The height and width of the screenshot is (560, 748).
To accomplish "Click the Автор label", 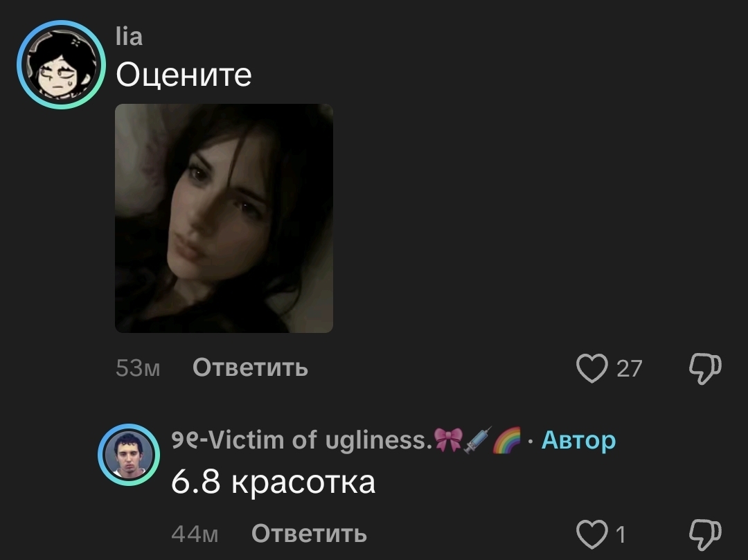I will tap(578, 440).
